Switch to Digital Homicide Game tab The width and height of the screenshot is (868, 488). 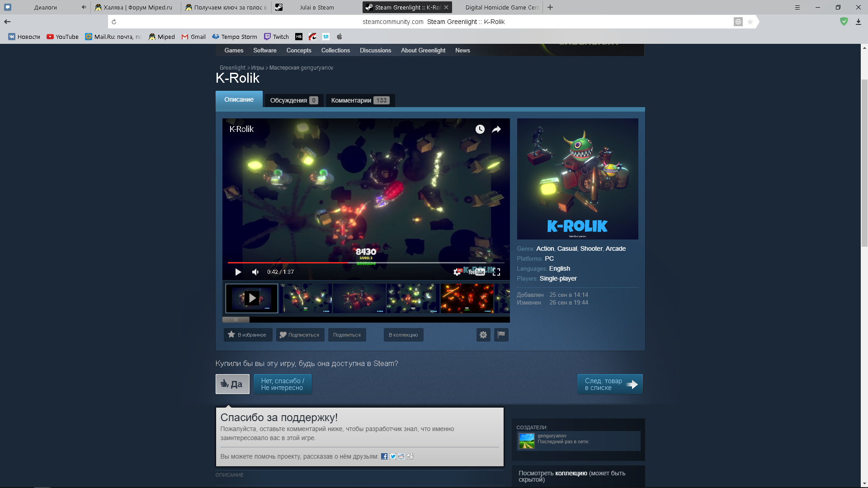click(497, 7)
